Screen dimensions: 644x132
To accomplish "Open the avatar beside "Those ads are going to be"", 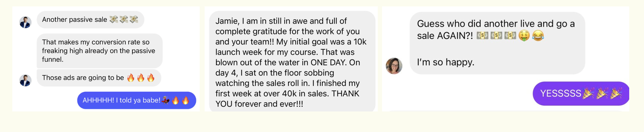I will (25, 80).
